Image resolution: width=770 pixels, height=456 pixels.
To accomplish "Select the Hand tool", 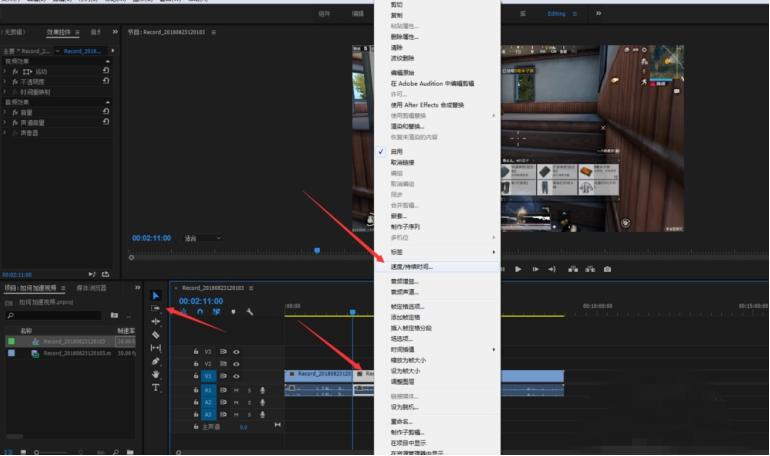I will click(156, 375).
